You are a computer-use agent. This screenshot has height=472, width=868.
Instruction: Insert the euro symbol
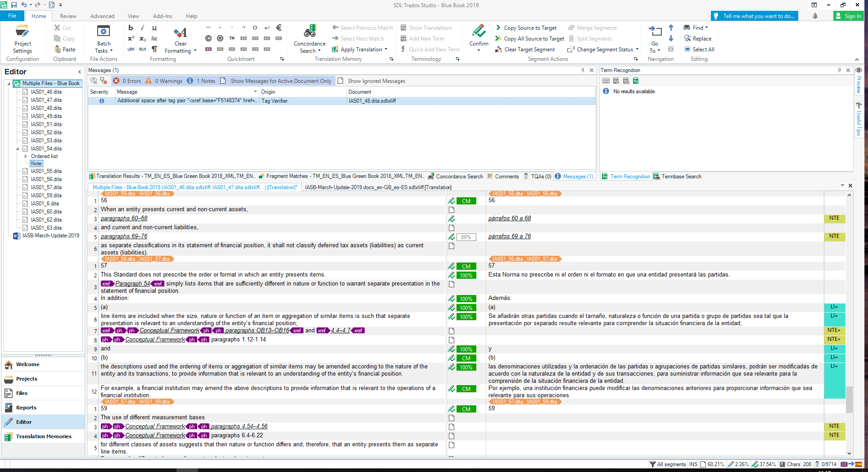(279, 28)
